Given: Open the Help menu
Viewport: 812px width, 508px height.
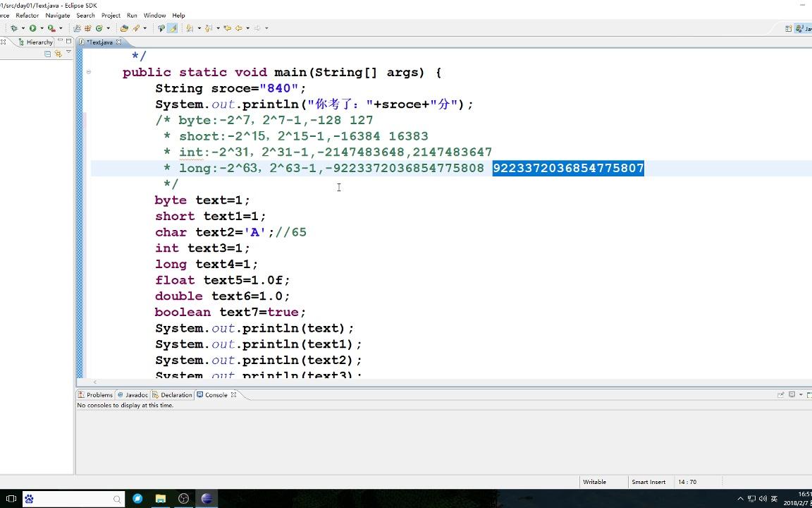Looking at the screenshot, I should 178,16.
